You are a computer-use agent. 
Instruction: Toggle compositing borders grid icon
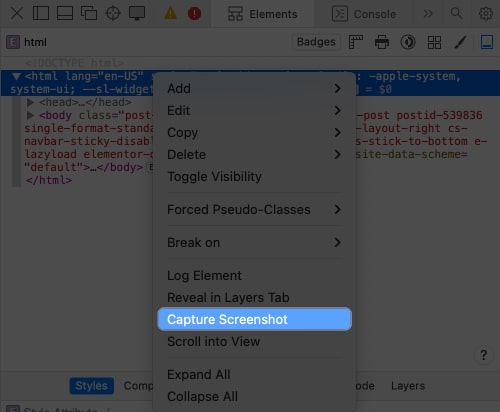[x=434, y=42]
